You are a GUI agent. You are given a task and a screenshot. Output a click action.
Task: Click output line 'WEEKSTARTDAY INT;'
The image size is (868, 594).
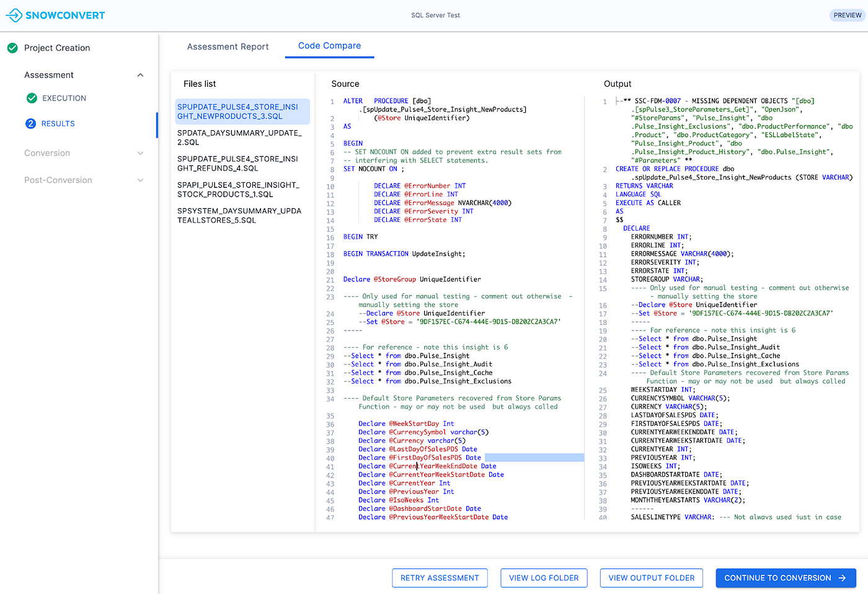coord(662,389)
